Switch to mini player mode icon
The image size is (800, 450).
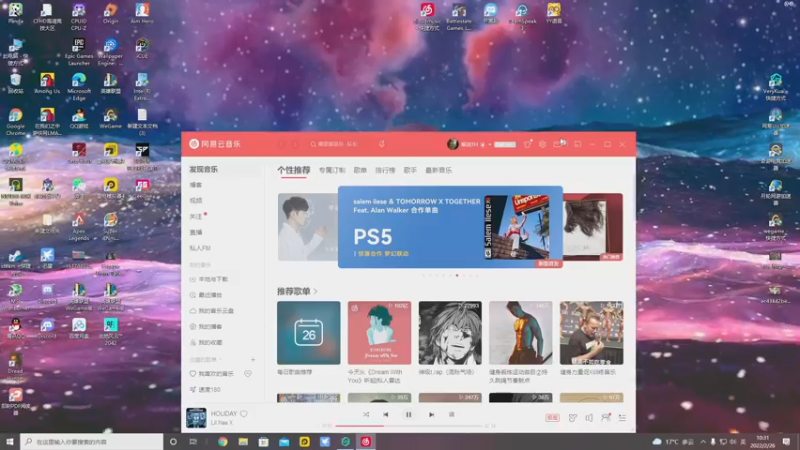tap(578, 144)
